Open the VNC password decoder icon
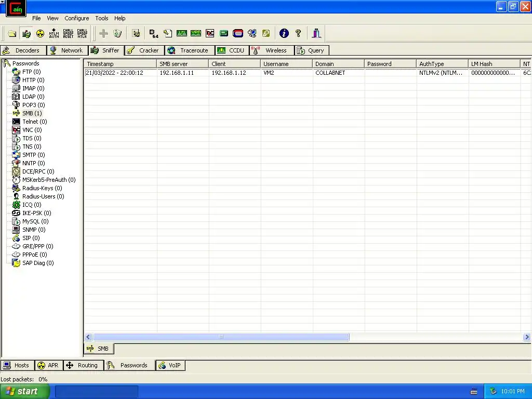 [x=210, y=33]
